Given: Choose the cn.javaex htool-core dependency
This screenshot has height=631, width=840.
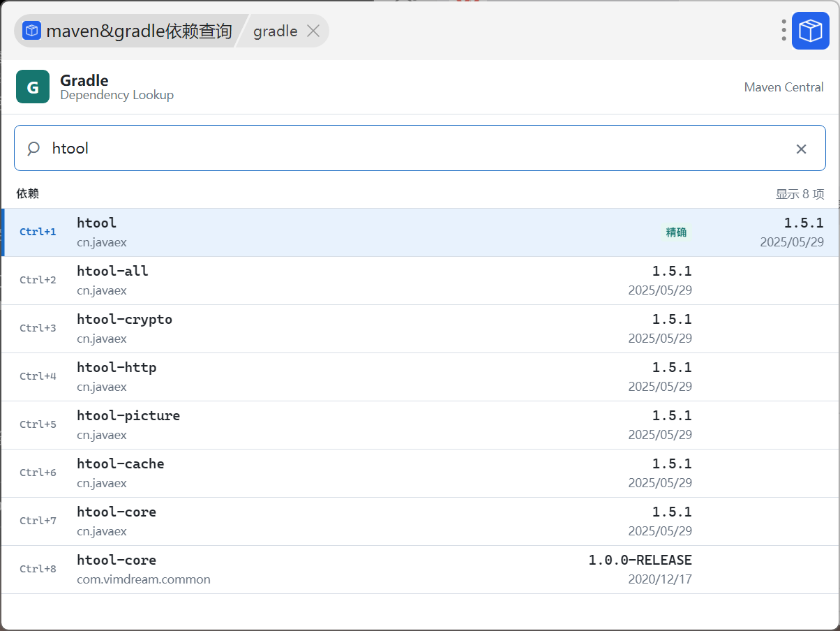Looking at the screenshot, I should click(420, 521).
